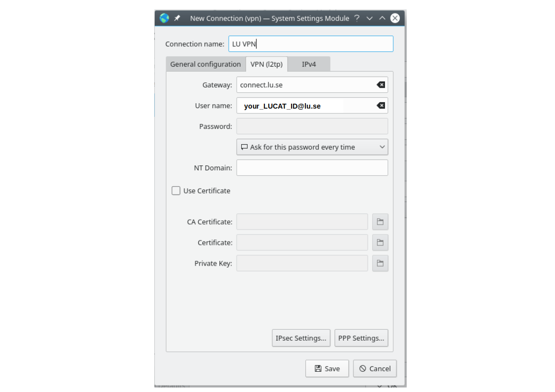Click the NT Domain input field

312,168
